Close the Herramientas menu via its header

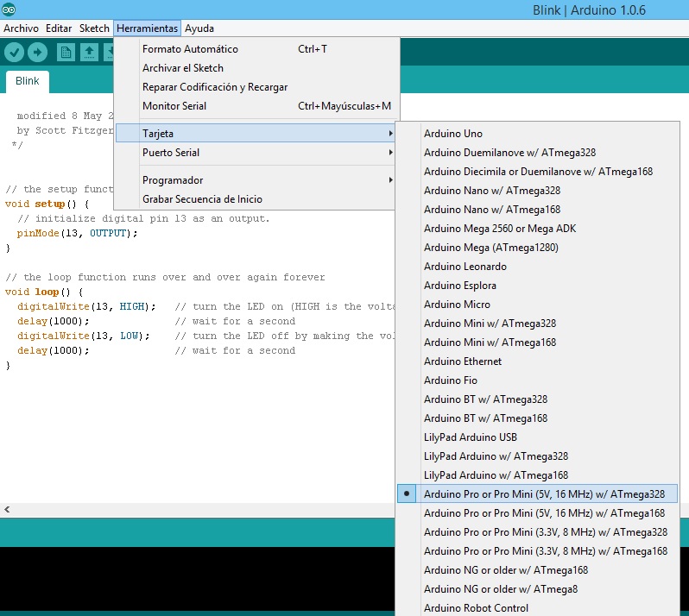coord(147,28)
